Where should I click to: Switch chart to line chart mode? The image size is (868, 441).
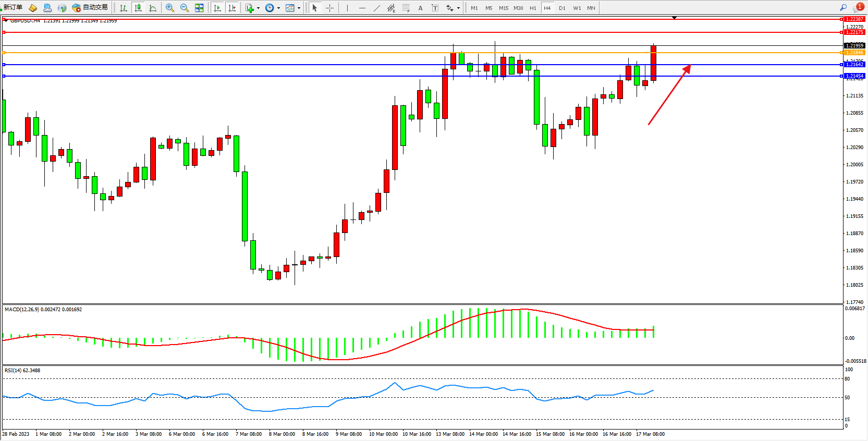[153, 8]
